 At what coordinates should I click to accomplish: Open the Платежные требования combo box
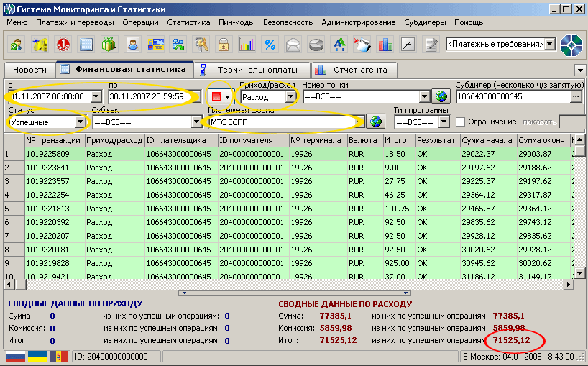549,45
